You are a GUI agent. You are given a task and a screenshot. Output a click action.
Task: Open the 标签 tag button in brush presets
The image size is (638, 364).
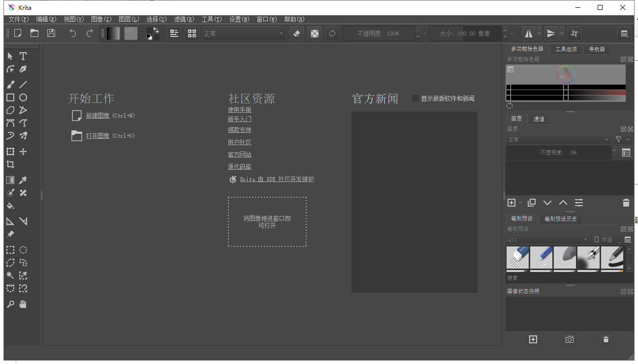point(606,240)
